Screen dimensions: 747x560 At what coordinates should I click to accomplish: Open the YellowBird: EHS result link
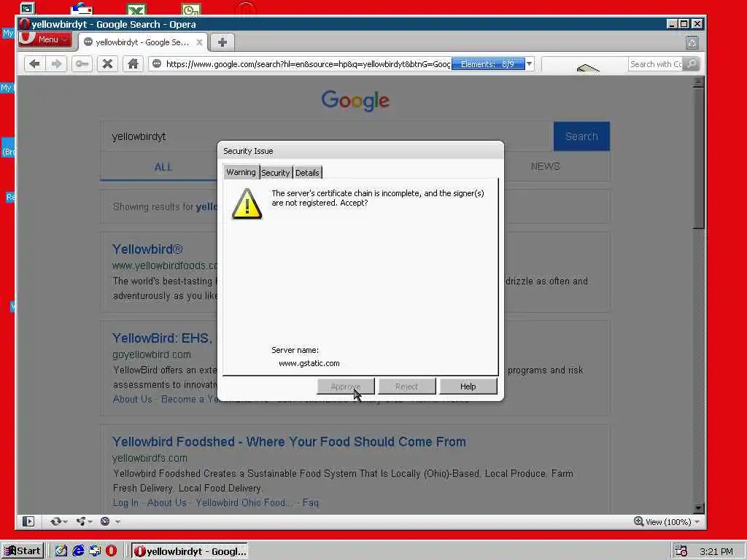(x=162, y=338)
